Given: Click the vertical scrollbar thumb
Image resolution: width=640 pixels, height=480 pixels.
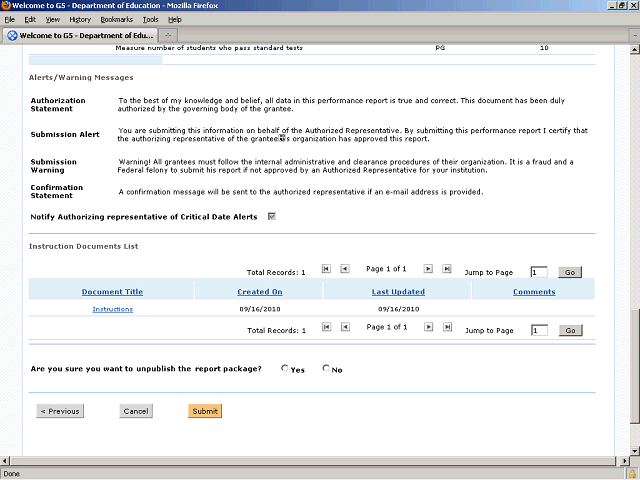Looking at the screenshot, I should [634, 367].
